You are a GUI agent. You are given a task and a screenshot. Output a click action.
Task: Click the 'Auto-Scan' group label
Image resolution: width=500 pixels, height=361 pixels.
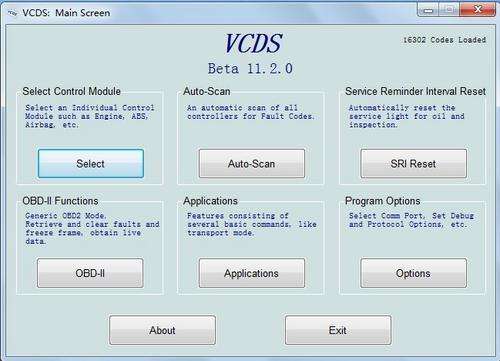(207, 91)
